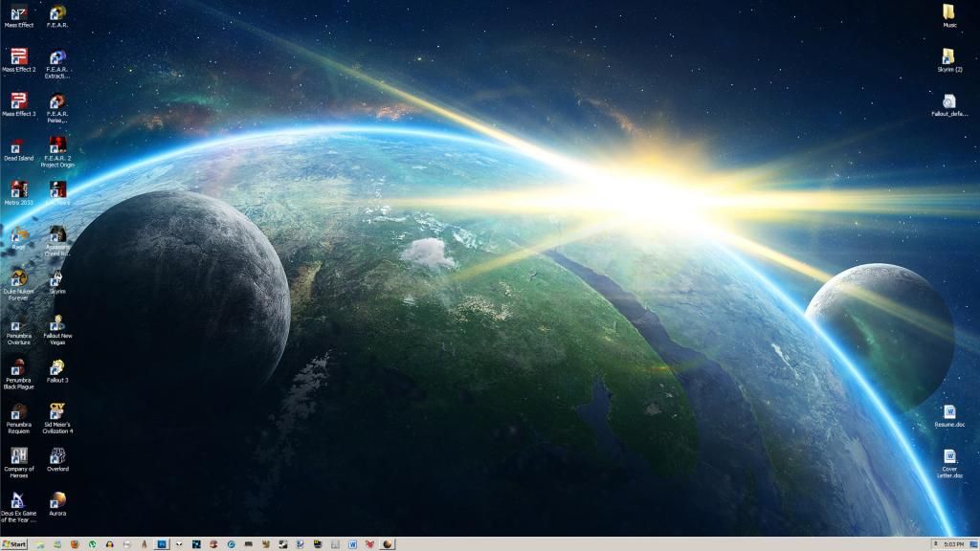Click the 5:03 PM taskbar clock
Screen dimensions: 980x551
[953, 544]
